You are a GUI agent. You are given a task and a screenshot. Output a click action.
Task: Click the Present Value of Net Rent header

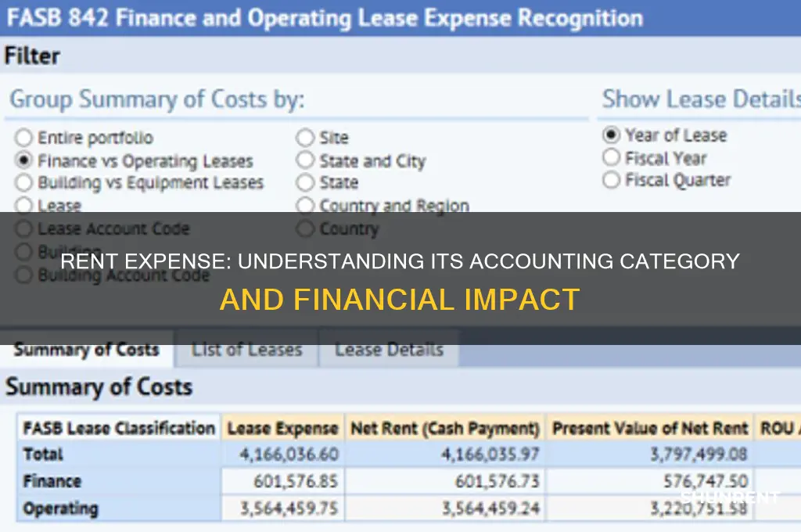650,428
